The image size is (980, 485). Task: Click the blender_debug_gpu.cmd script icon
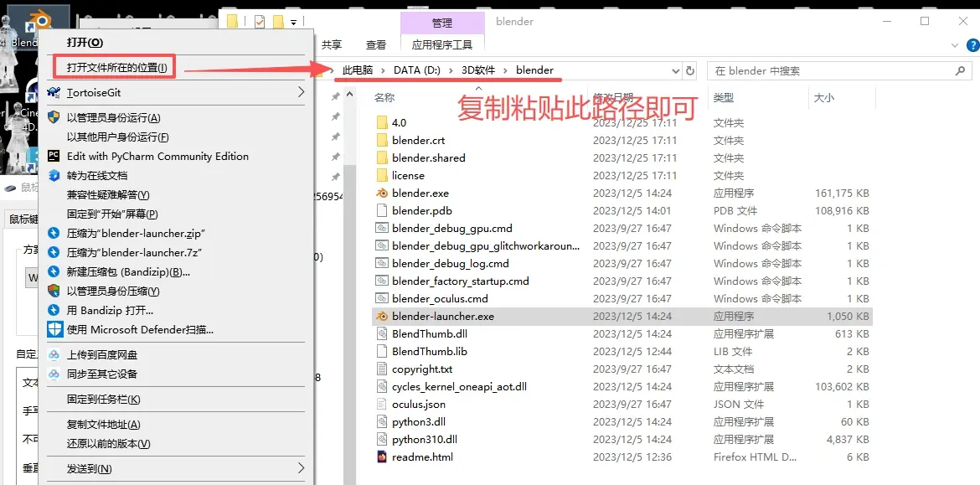(382, 228)
